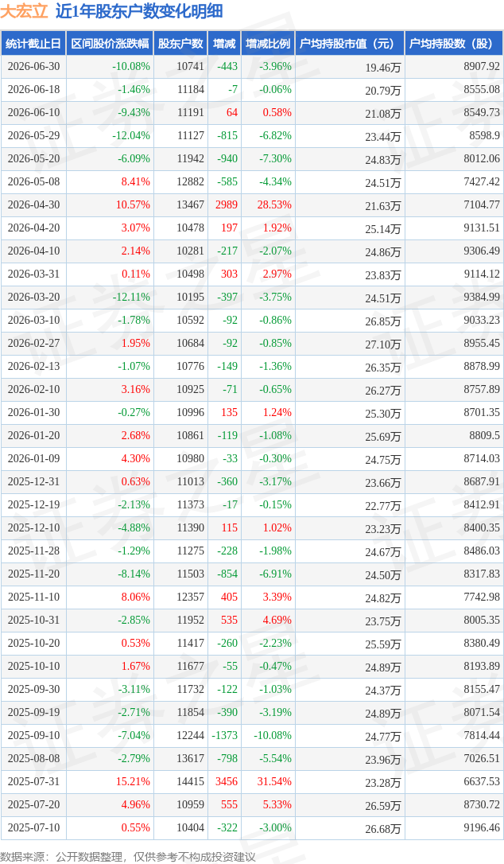504x864 pixels.
Task: Click the 9384.99 average shares cell
Action: click(x=455, y=298)
